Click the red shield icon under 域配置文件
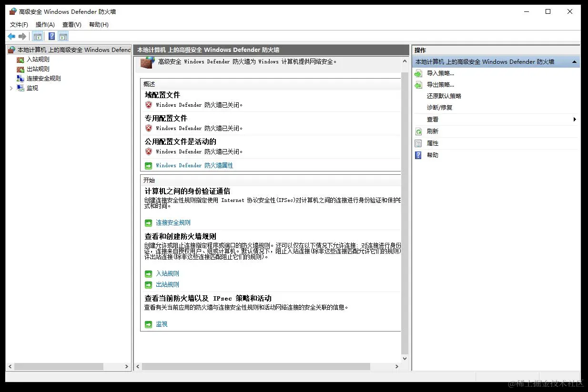 pos(149,105)
